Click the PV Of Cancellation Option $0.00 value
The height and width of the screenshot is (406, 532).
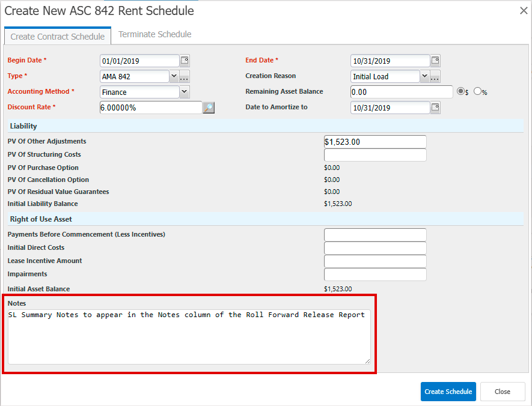(332, 180)
